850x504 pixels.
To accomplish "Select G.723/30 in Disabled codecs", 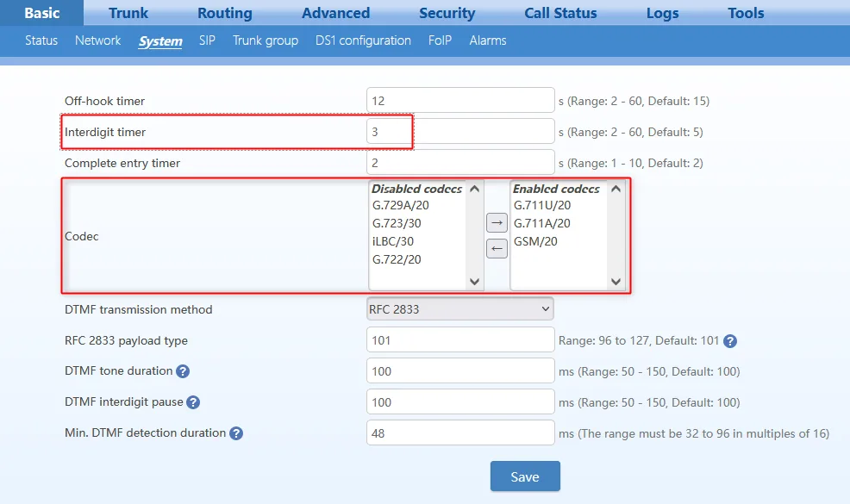I will click(x=397, y=223).
